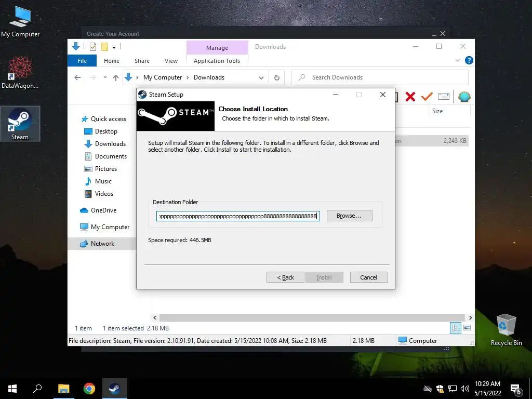The image size is (532, 399).
Task: Open recent locations dropdown next to forward arrow
Action: point(105,77)
